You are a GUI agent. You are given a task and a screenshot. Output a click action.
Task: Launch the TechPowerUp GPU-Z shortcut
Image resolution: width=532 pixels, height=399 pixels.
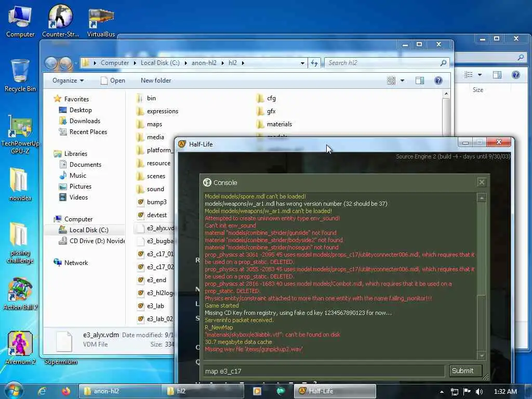coord(20,135)
